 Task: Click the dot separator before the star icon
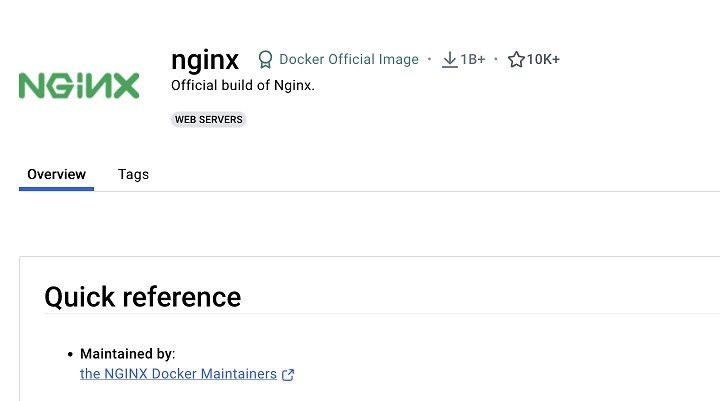[x=496, y=59]
